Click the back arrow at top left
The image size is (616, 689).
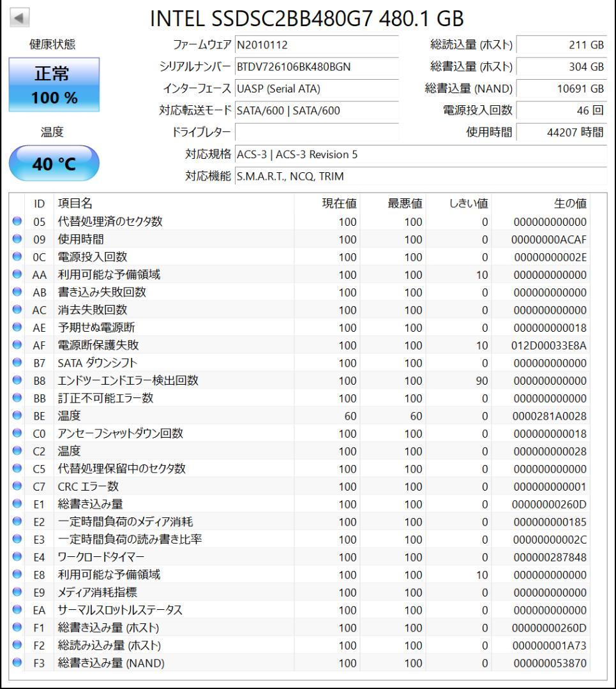19,17
